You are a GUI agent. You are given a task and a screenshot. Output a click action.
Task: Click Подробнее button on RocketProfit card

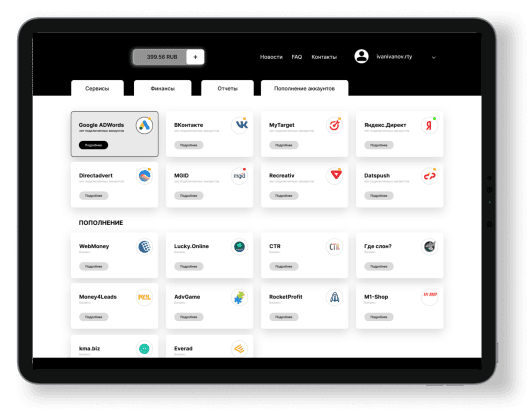(x=284, y=317)
